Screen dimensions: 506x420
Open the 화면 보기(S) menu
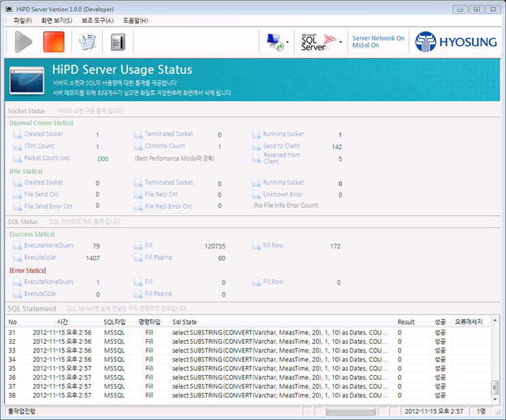[57, 20]
